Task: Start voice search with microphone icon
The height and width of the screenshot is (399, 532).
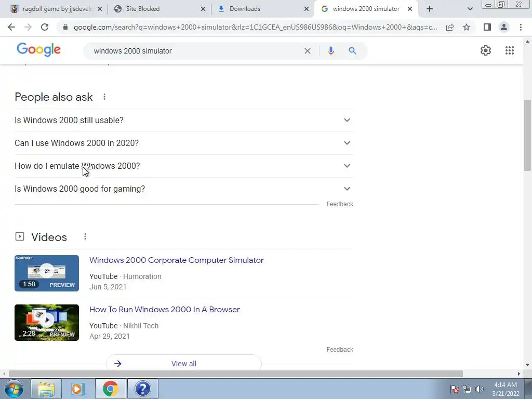Action: [331, 51]
